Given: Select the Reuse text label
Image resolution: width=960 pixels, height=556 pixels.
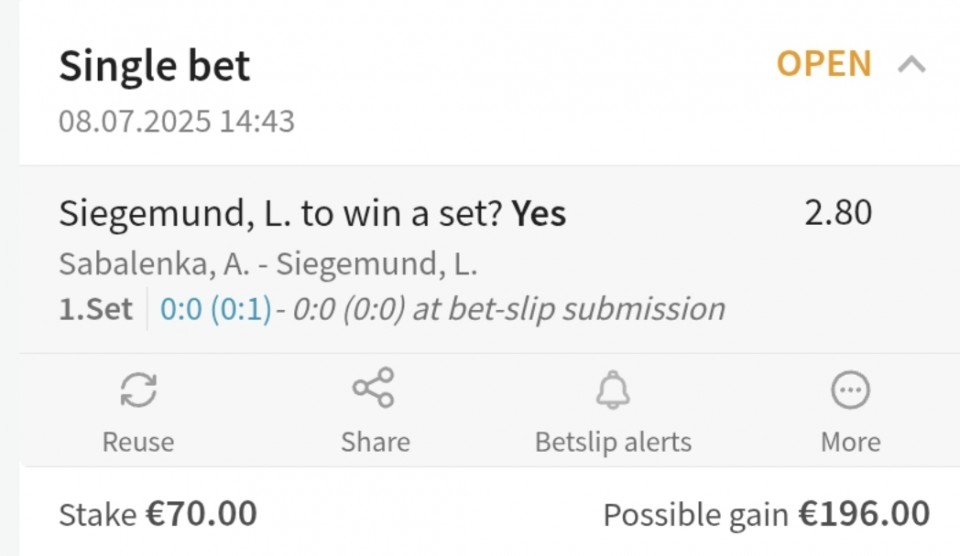Looking at the screenshot, I should pos(138,441).
